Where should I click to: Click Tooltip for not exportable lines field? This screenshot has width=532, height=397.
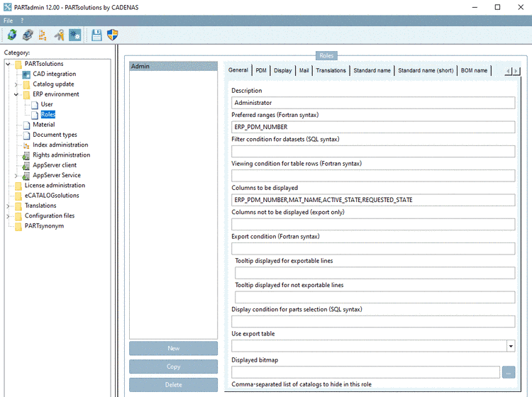click(375, 297)
